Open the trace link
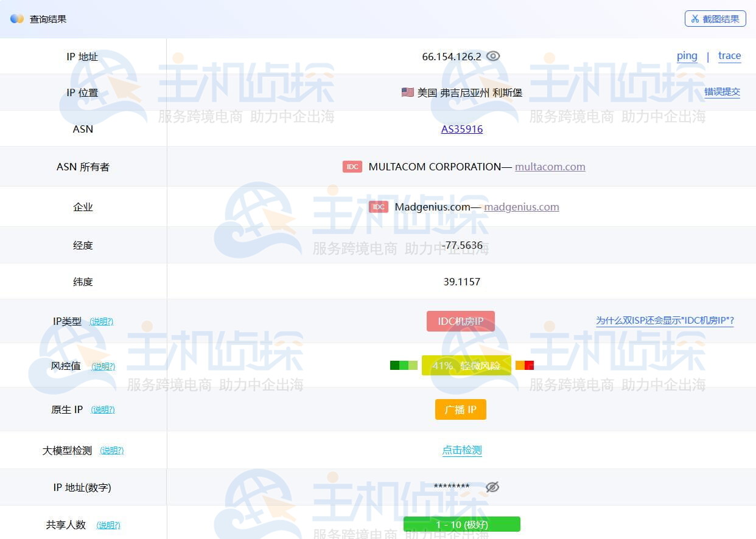Image resolution: width=756 pixels, height=539 pixels. click(x=729, y=56)
